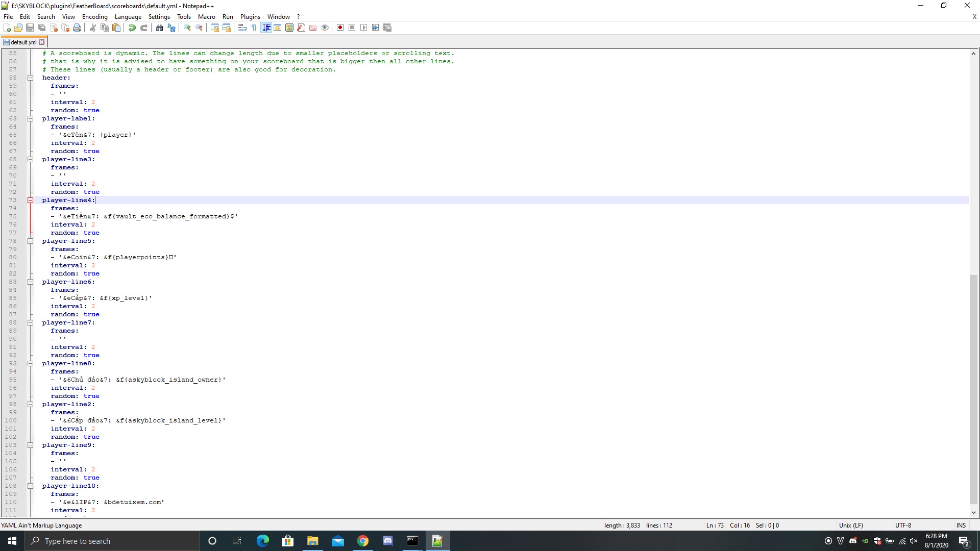This screenshot has height=551, width=980.
Task: Click the Zoom In toolbar icon
Action: point(187,28)
